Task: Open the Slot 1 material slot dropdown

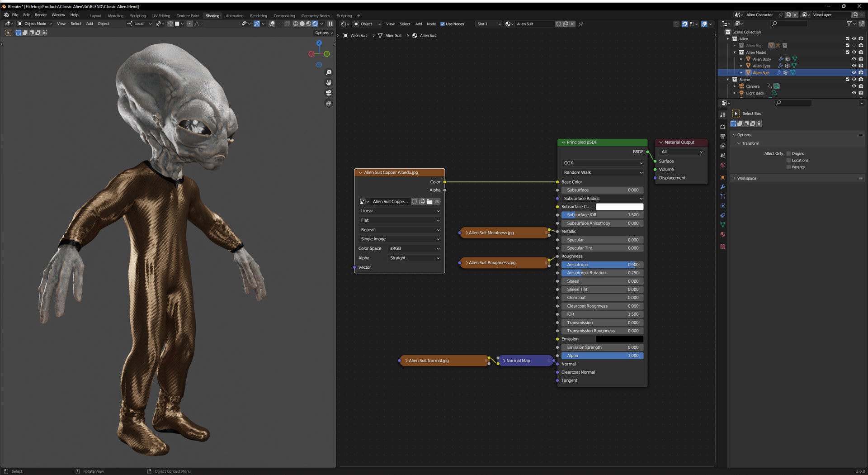Action: click(x=488, y=24)
